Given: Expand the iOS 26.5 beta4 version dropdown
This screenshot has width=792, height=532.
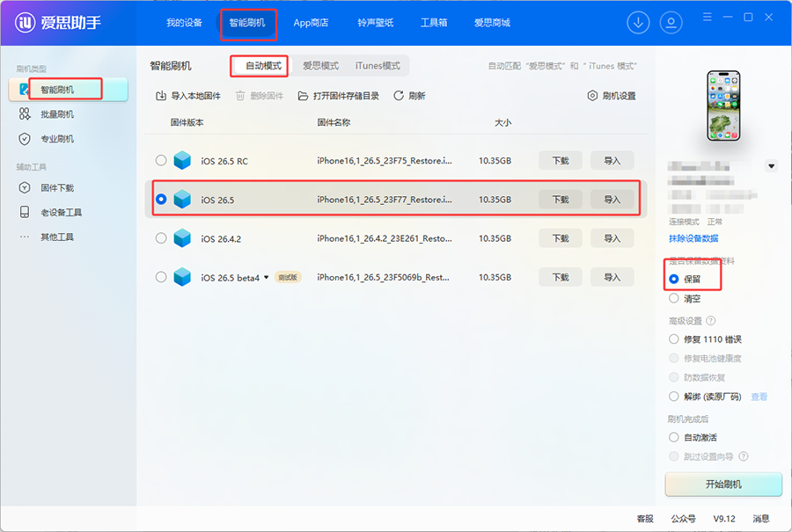Looking at the screenshot, I should pos(266,277).
